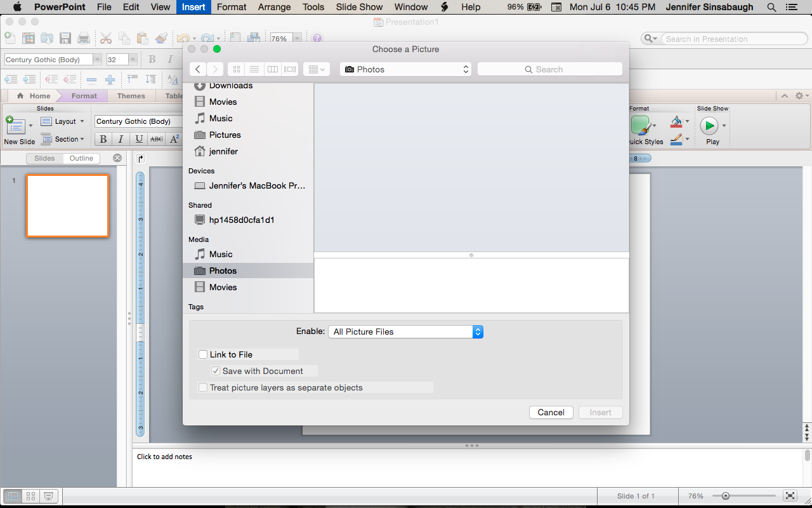Click Underline in the Home ribbon
812x508 pixels.
point(139,139)
